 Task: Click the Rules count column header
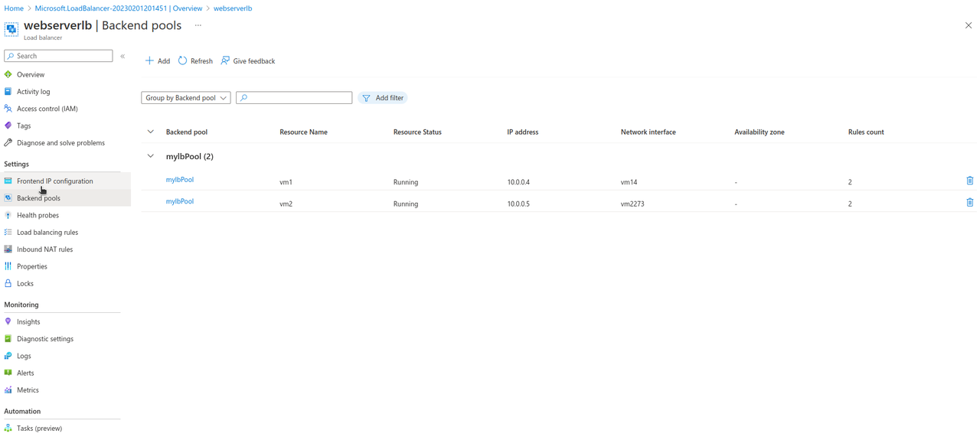866,132
